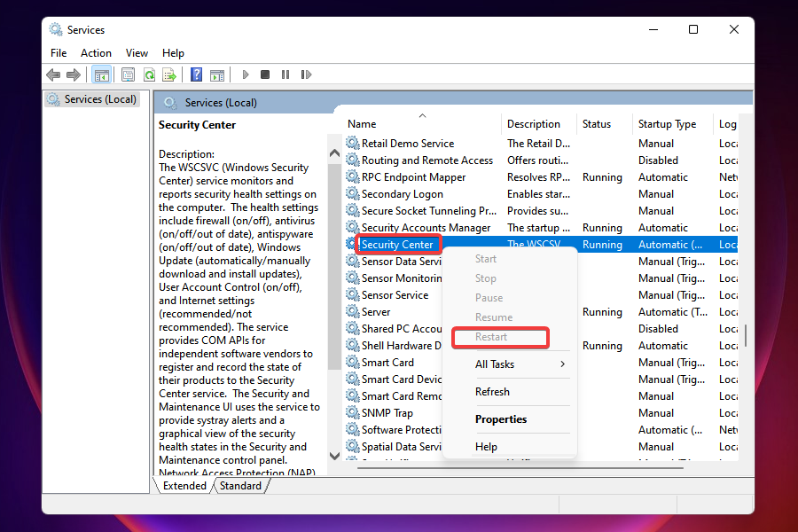Click the green Refresh toolbar icon
The image size is (798, 532).
[x=149, y=74]
